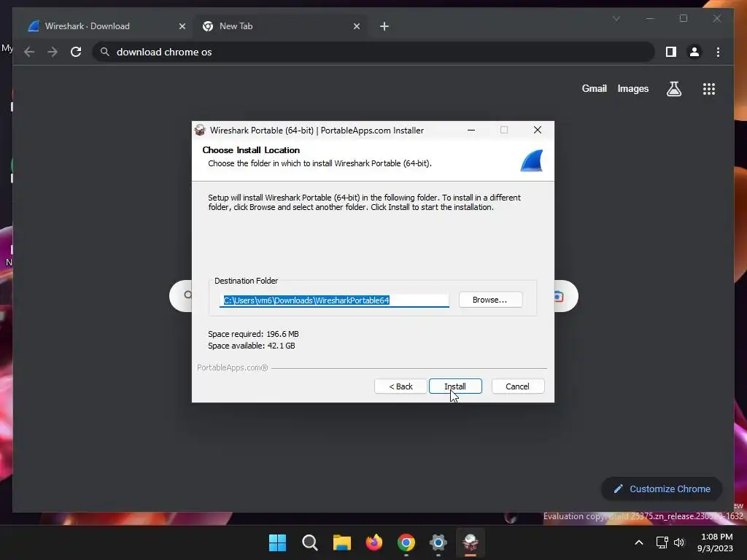Click the PortableApps.com® label
Image resolution: width=747 pixels, height=560 pixels.
tap(233, 367)
